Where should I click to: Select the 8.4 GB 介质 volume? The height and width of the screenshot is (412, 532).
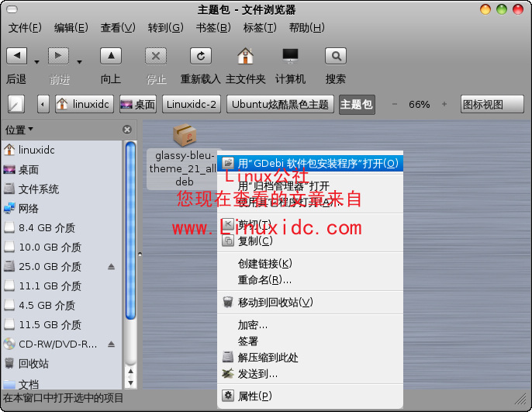point(62,227)
